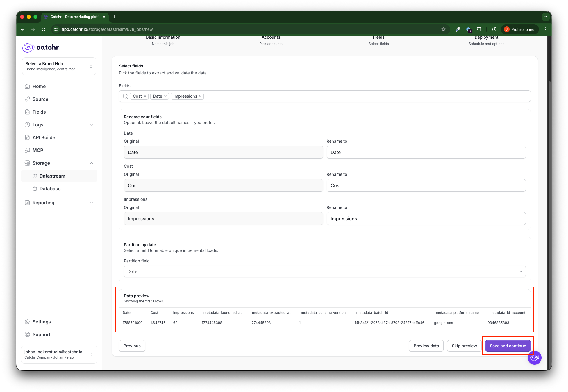This screenshot has width=568, height=392.
Task: Click the Home sidebar icon
Action: coord(27,86)
